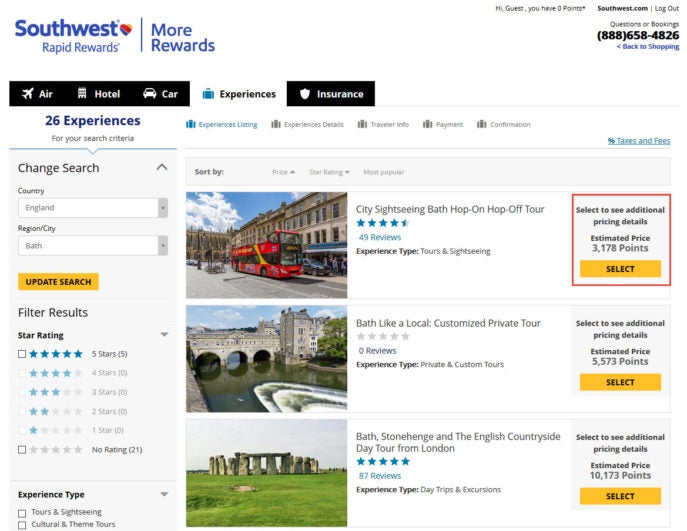Open the Taxes and Fees link
Viewport: 687px width, 531px height.
(x=639, y=141)
